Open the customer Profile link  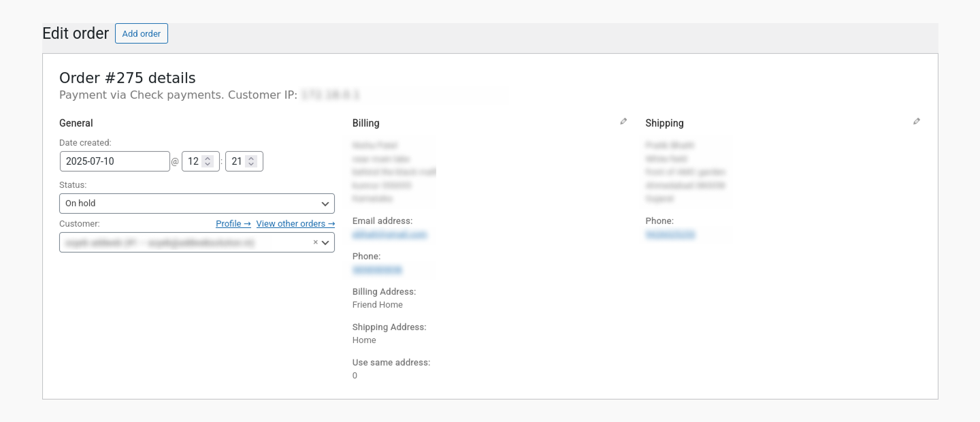click(x=233, y=224)
